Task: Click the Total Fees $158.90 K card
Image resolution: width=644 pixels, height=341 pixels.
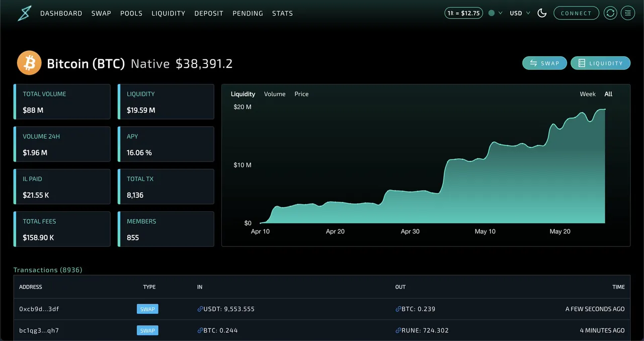Action: [62, 229]
